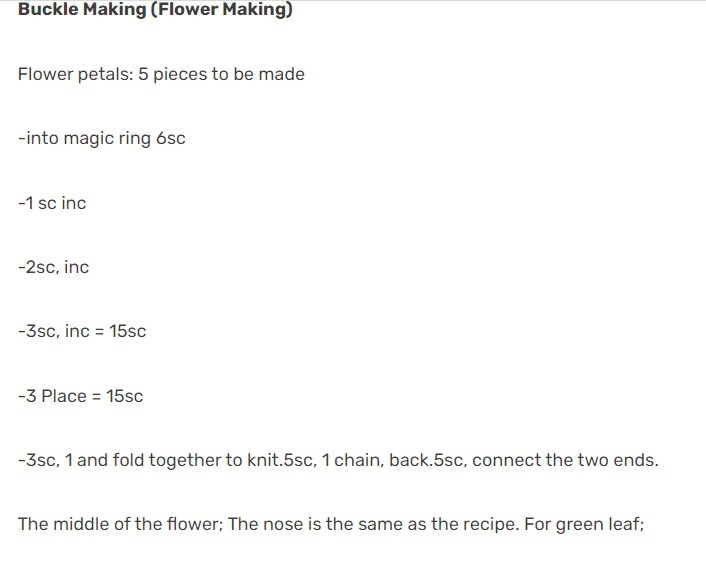Click 'fold together' in the instructions
Viewport: 706px width, 564px height.
coord(167,460)
